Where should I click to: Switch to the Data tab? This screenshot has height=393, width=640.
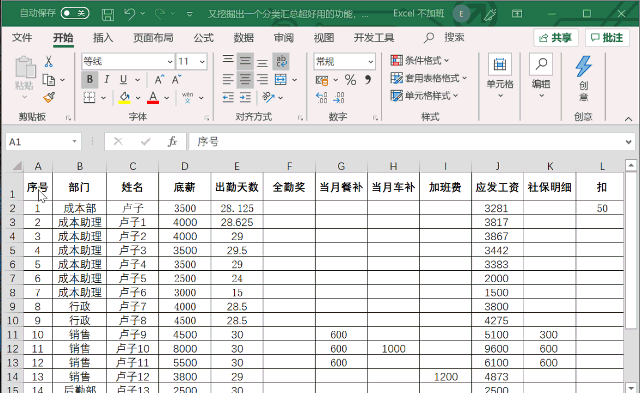pyautogui.click(x=244, y=38)
